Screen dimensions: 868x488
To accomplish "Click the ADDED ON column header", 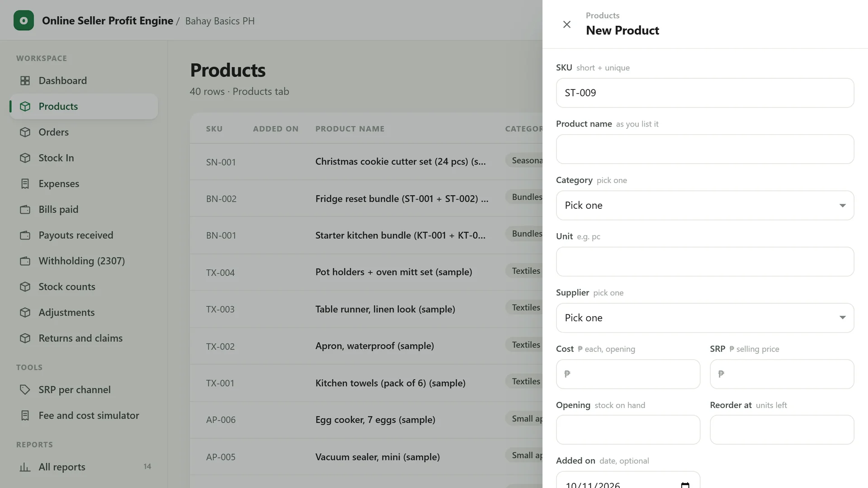I will pyautogui.click(x=276, y=129).
